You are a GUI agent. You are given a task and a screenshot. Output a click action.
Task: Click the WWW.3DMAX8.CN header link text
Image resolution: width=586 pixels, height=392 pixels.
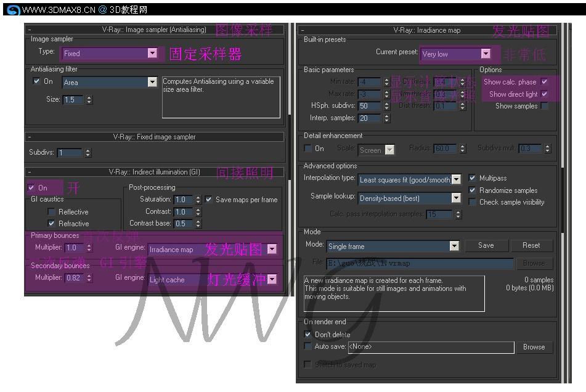[x=59, y=10]
